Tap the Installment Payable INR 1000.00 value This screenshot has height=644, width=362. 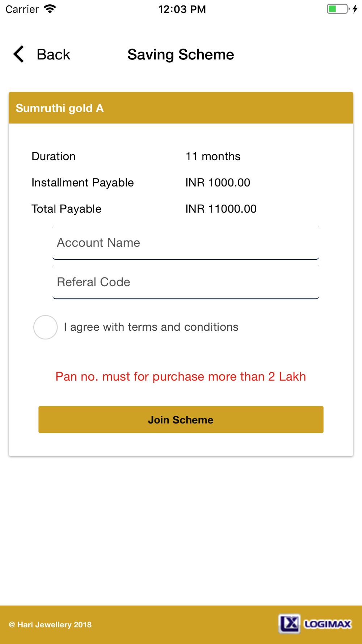point(218,183)
